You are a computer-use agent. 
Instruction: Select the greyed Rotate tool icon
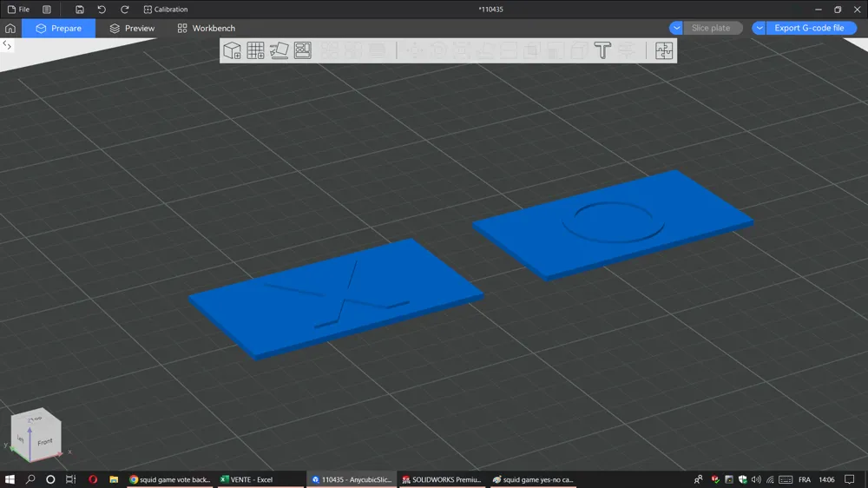coord(438,50)
